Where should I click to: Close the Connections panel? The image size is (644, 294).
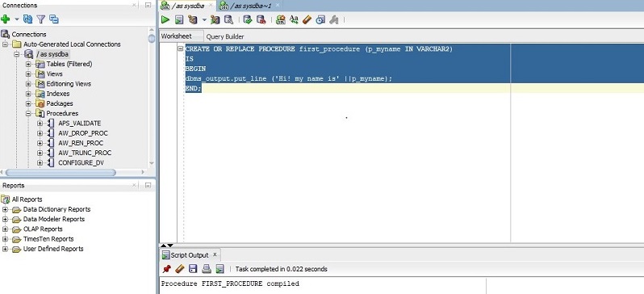click(134, 6)
